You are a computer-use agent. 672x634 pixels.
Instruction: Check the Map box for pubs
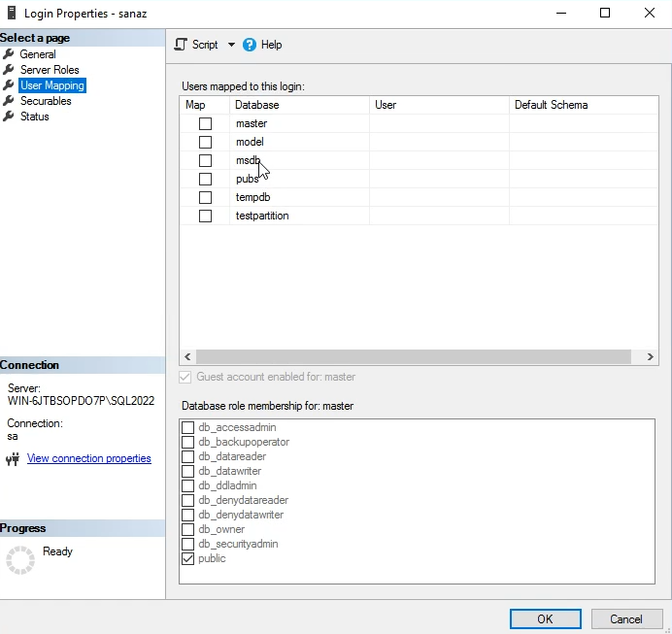205,179
